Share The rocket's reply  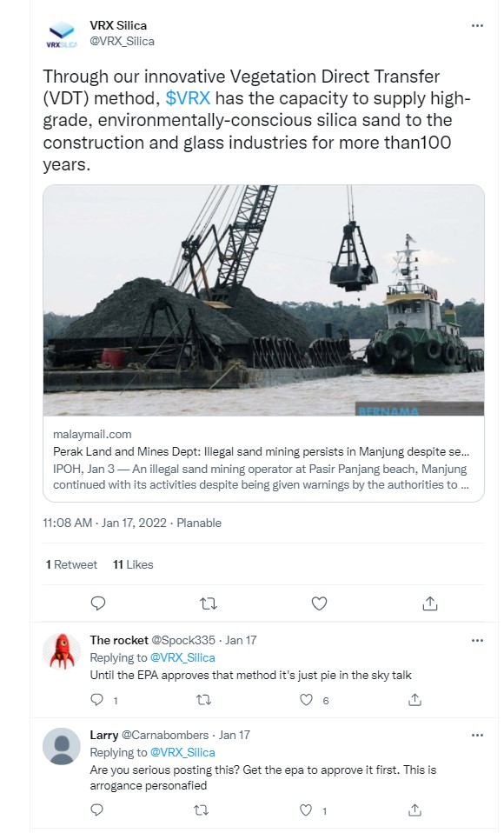(414, 700)
